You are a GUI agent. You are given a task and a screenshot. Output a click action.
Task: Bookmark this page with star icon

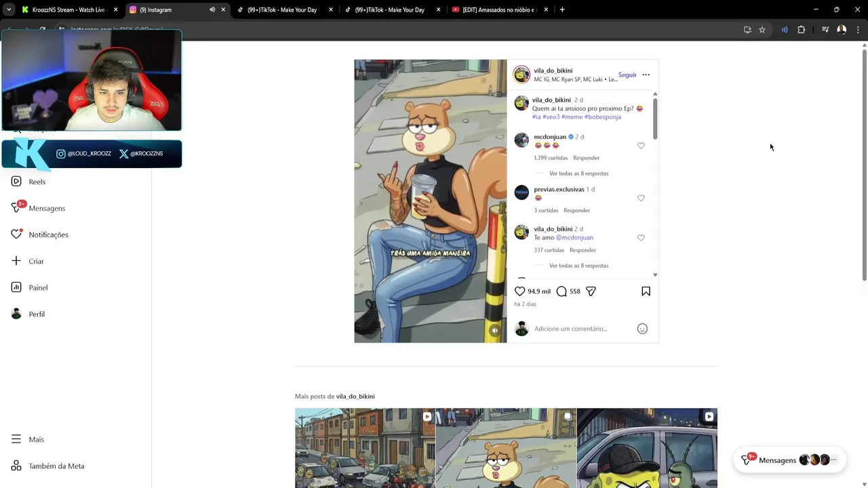point(762,30)
